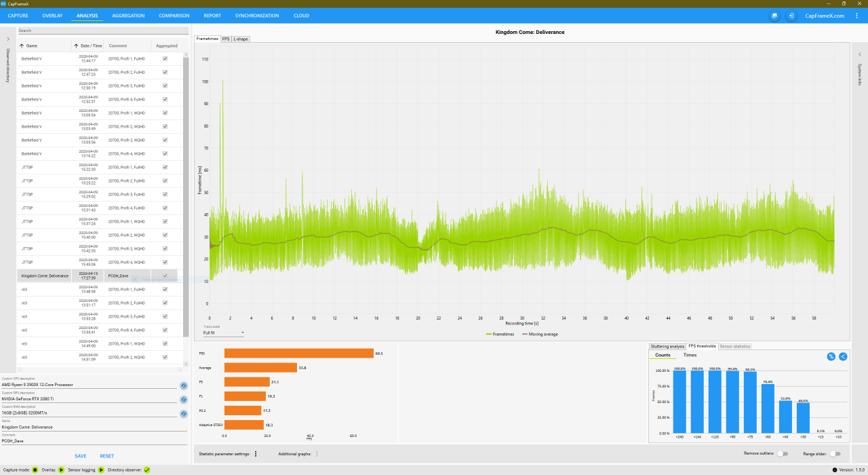Toggle Aggregated checkbox for Battlefield V 13:00:54
868x475 pixels.
[x=165, y=113]
